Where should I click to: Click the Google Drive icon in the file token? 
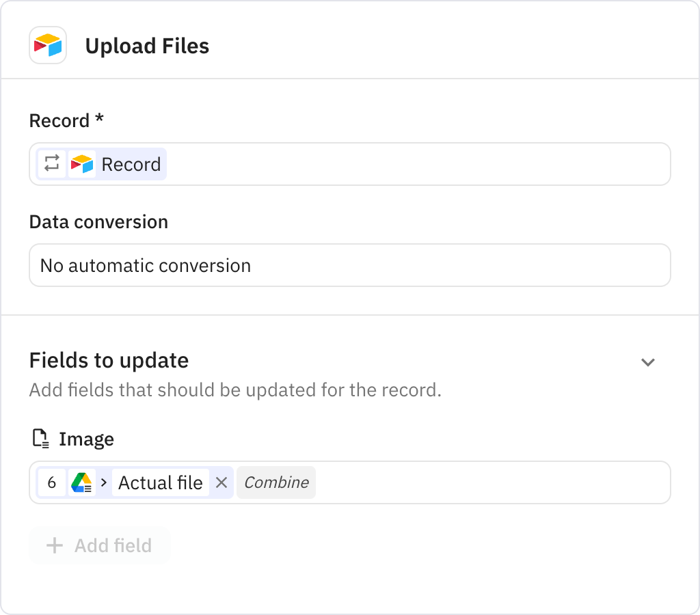(81, 482)
